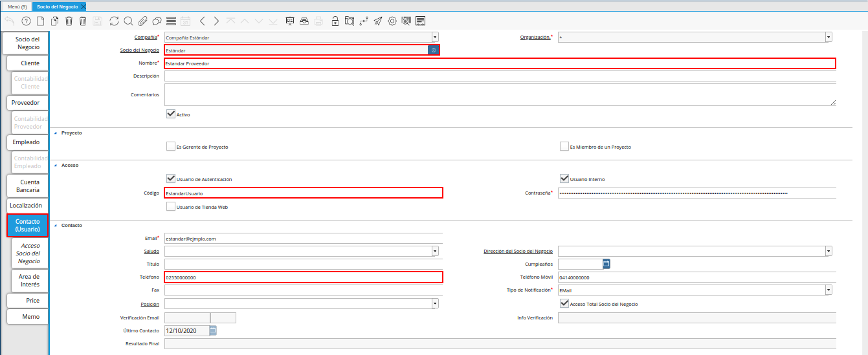868x355 pixels.
Task: Collapse the Acceso section
Action: pyautogui.click(x=55, y=165)
